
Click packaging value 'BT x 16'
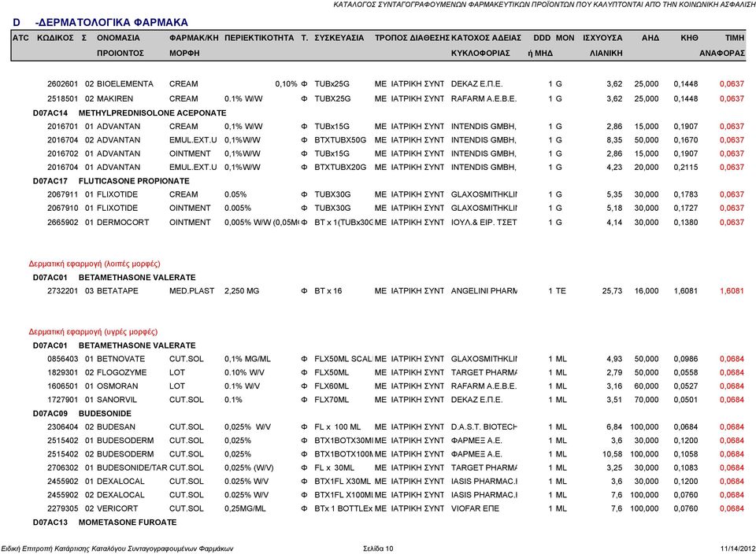coord(328,291)
